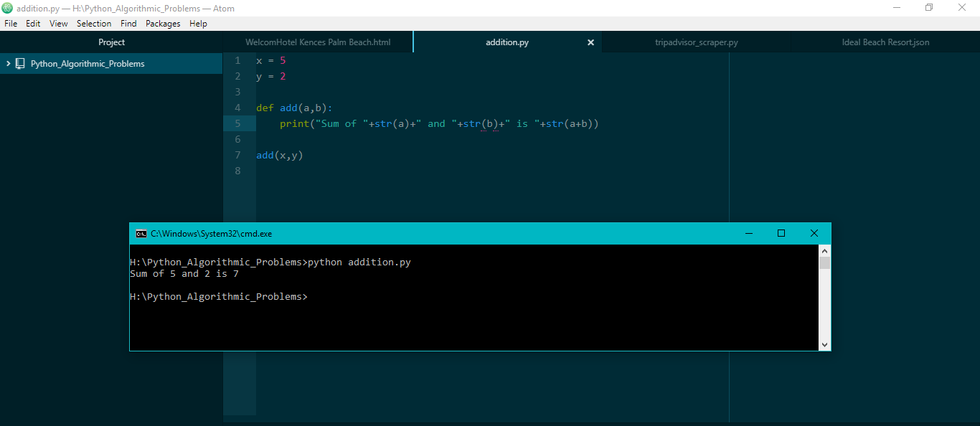Click the cmd.exe icon in the console title bar

tap(141, 233)
